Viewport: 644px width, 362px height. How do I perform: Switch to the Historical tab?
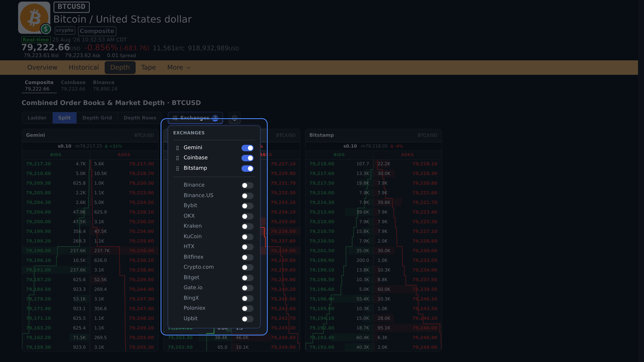[x=84, y=67]
